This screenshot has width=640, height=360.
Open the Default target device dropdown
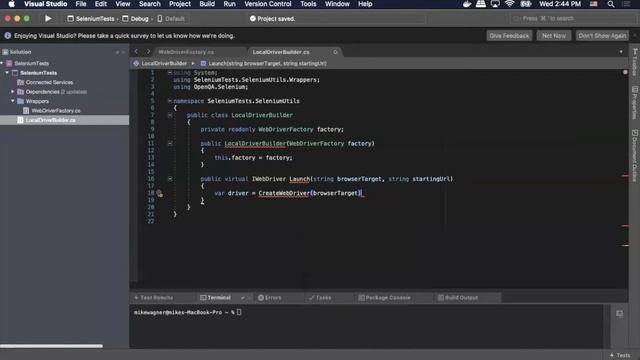[171, 19]
